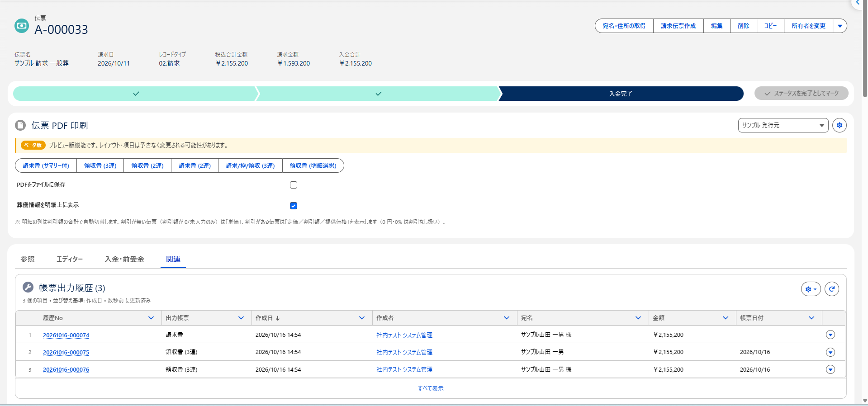Viewport: 868px width, 406px height.
Task: Enable the PDFをファイルに保存 checkbox
Action: (x=294, y=185)
